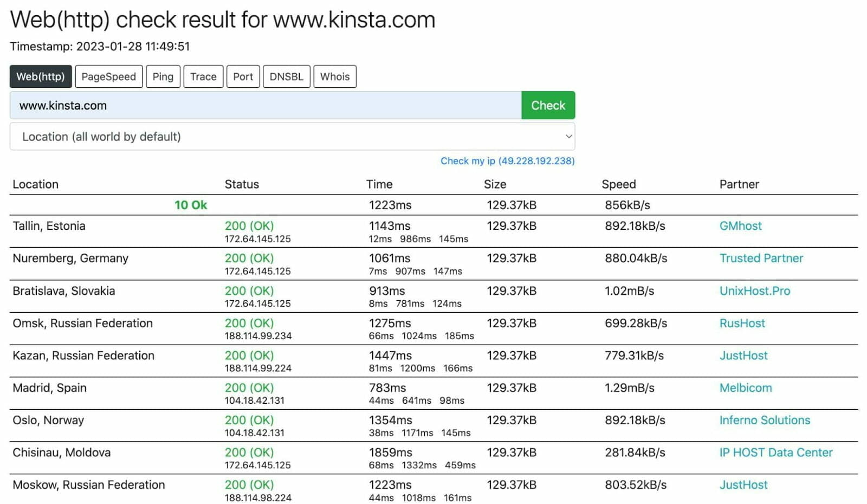
Task: Select the Tallin, Estonia location
Action: coord(49,226)
